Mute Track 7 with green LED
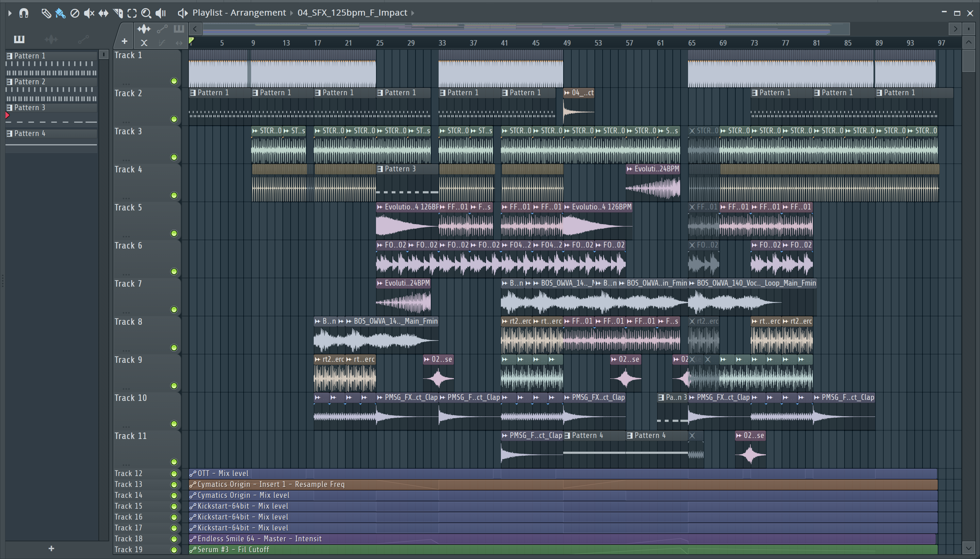Viewport: 980px width, 559px height. pos(174,309)
